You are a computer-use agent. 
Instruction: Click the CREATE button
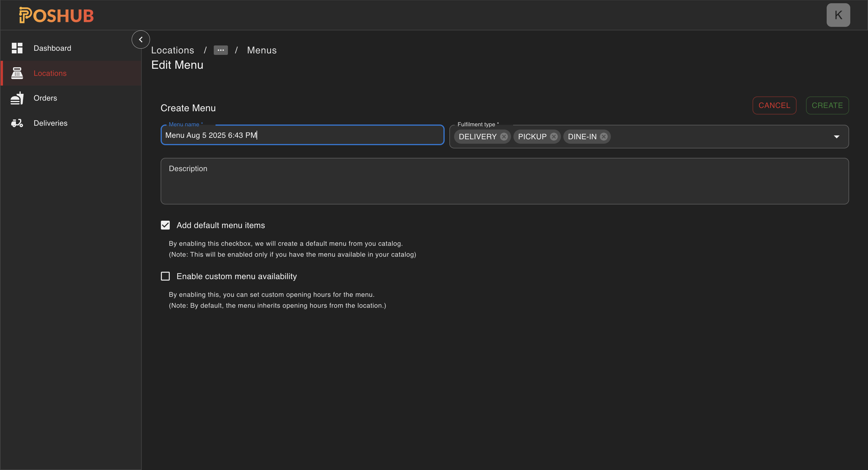pos(827,105)
